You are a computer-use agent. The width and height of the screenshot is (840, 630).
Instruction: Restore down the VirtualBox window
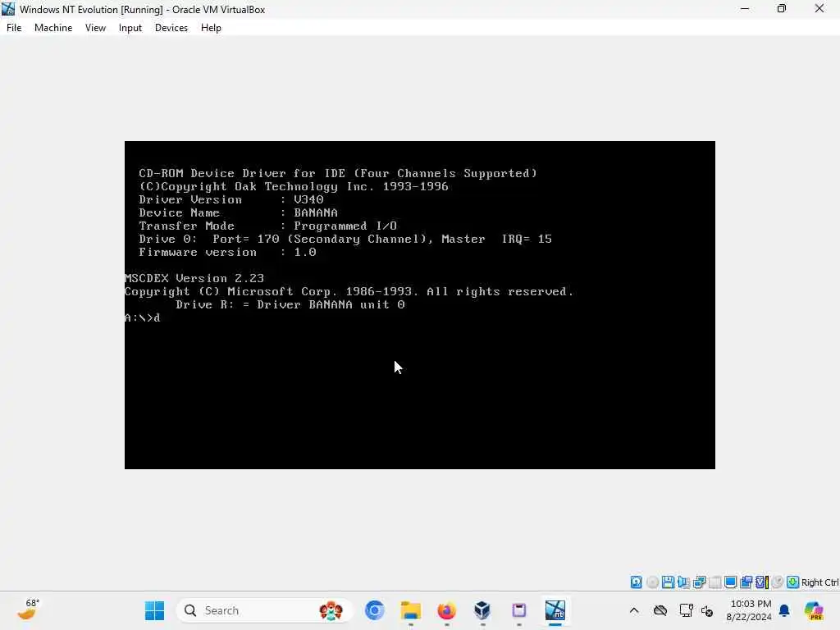tap(782, 9)
